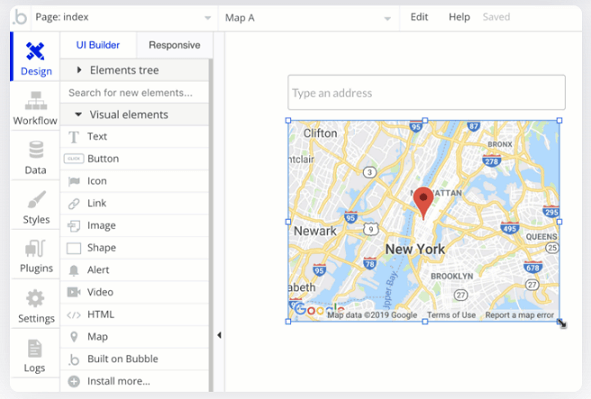This screenshot has width=591, height=399.
Task: Click the red map marker pin
Action: [x=423, y=203]
